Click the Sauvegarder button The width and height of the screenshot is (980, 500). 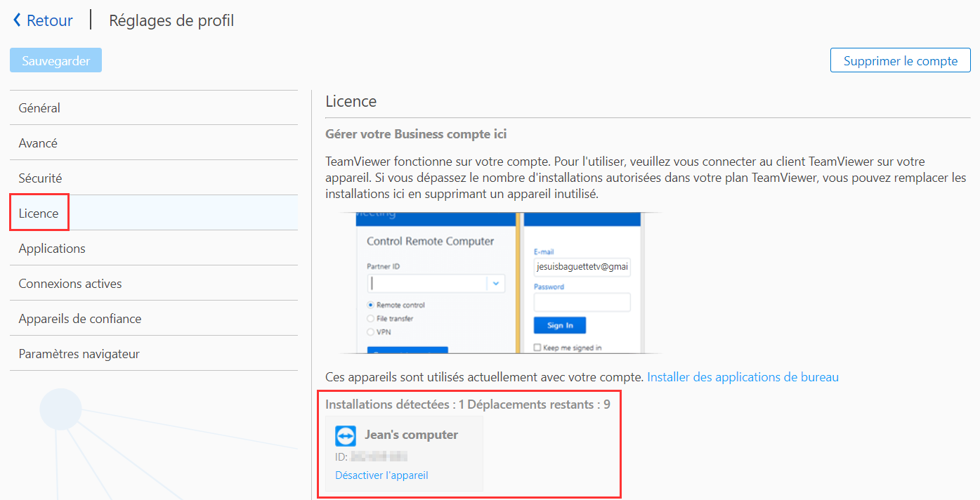(56, 60)
